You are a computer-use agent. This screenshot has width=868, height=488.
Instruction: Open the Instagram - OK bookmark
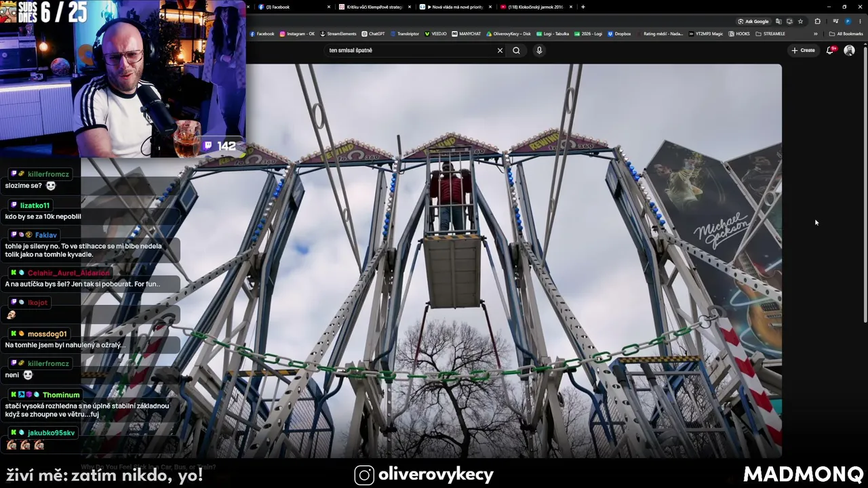pos(297,33)
